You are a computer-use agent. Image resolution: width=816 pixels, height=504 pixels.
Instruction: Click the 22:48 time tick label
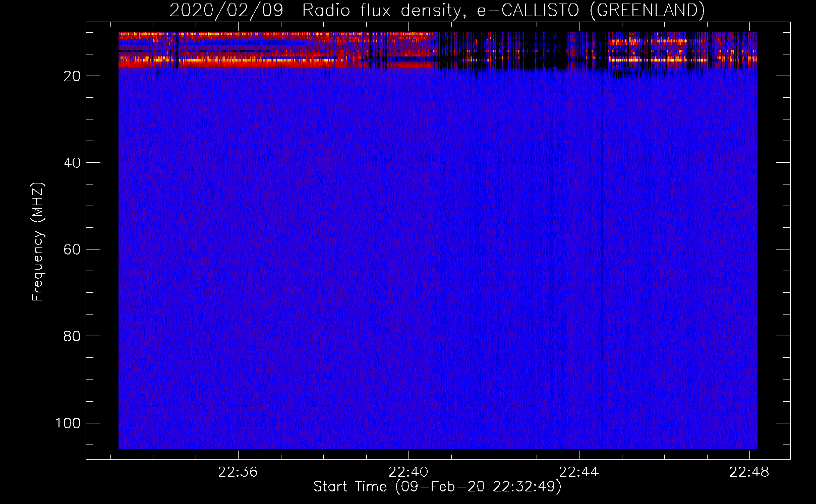[x=749, y=472]
